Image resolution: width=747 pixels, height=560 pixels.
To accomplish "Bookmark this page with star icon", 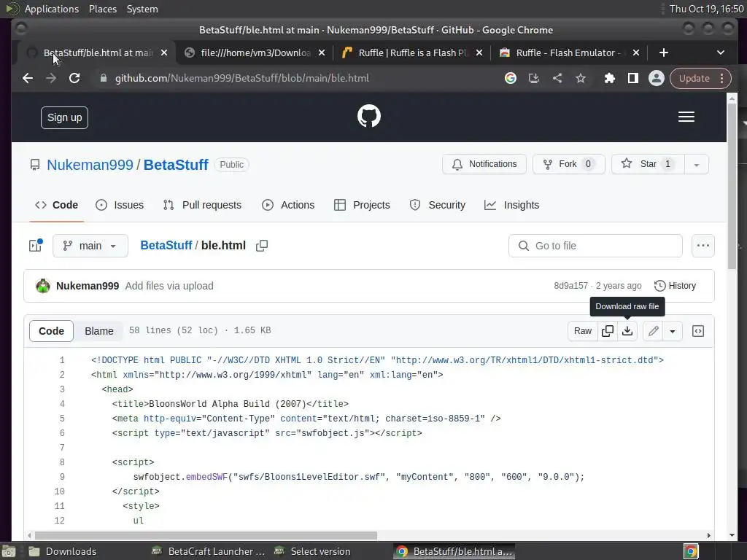I will click(x=580, y=78).
